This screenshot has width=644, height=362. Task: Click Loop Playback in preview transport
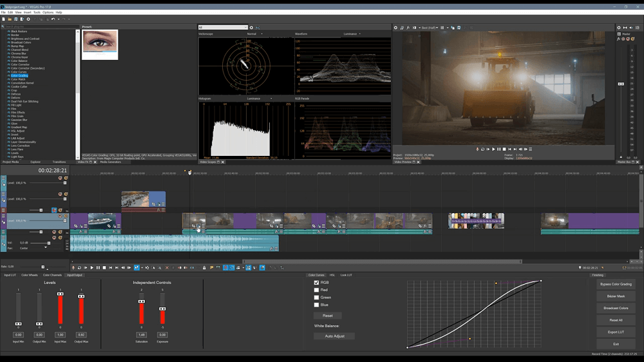(482, 149)
